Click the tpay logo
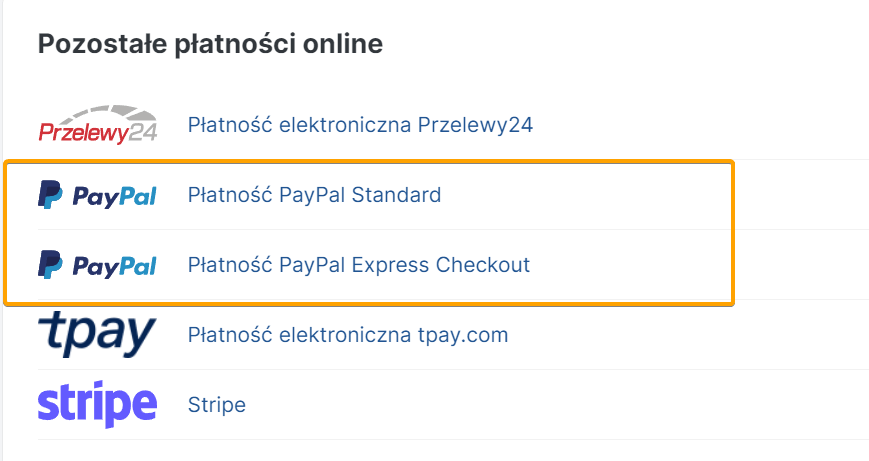The image size is (869, 461). [97, 334]
